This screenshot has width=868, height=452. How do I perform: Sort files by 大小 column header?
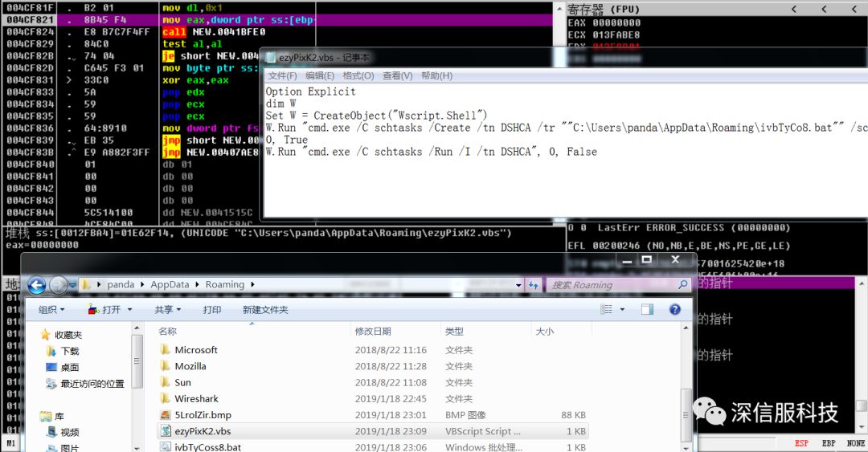click(x=545, y=331)
